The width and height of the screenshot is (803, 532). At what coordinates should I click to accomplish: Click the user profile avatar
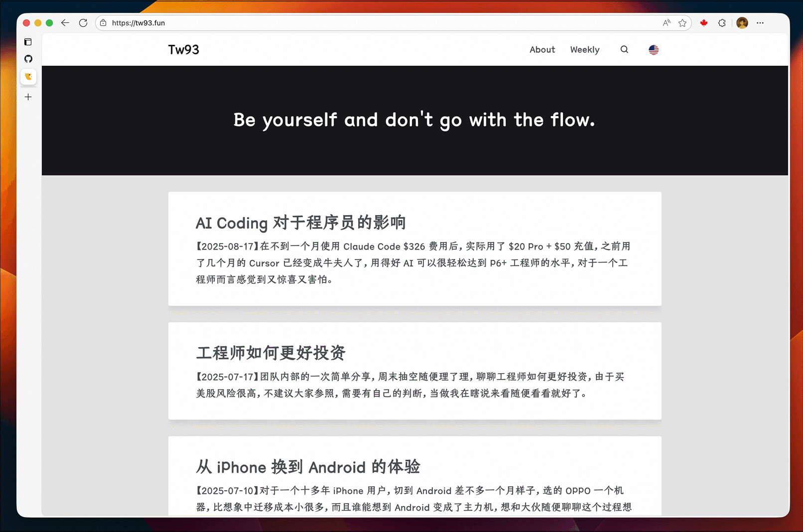point(742,23)
